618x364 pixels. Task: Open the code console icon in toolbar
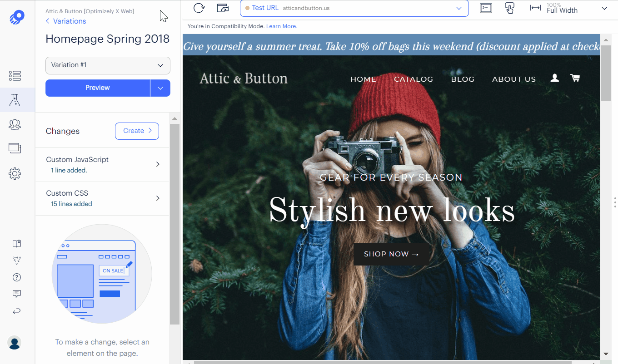(486, 8)
